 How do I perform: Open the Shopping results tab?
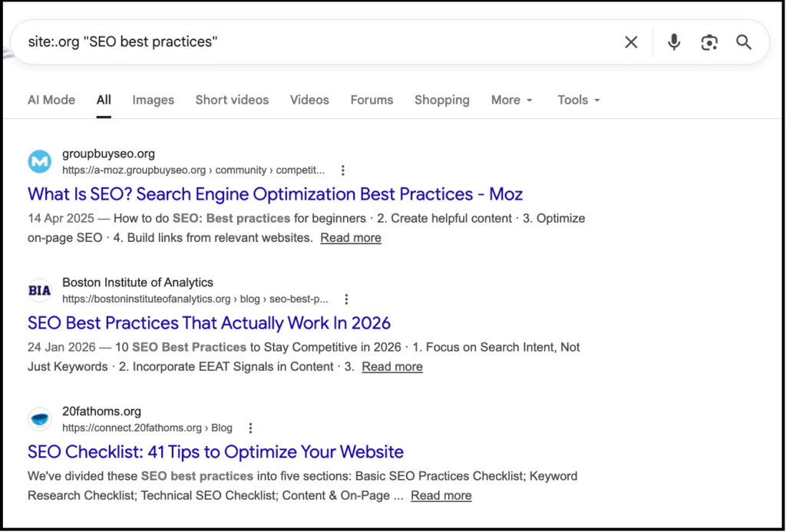[x=442, y=100]
